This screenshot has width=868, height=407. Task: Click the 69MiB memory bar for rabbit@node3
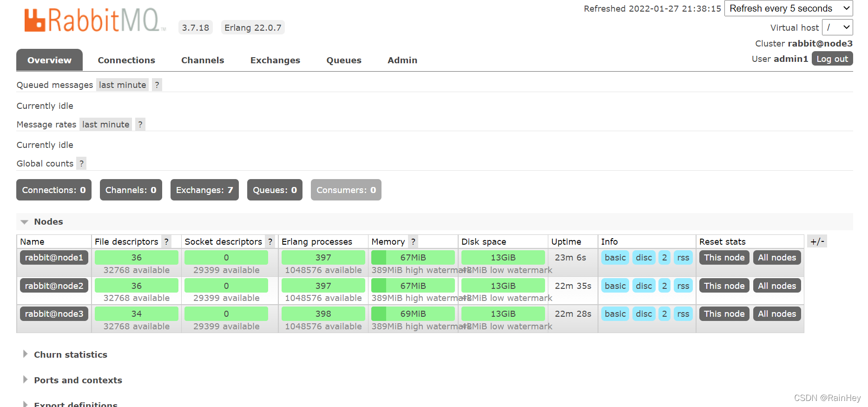tap(413, 314)
